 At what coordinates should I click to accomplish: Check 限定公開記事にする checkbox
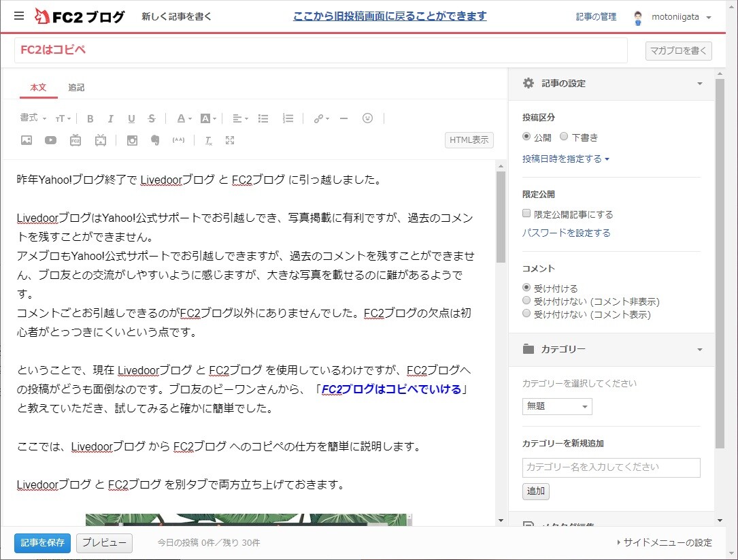[x=526, y=214]
